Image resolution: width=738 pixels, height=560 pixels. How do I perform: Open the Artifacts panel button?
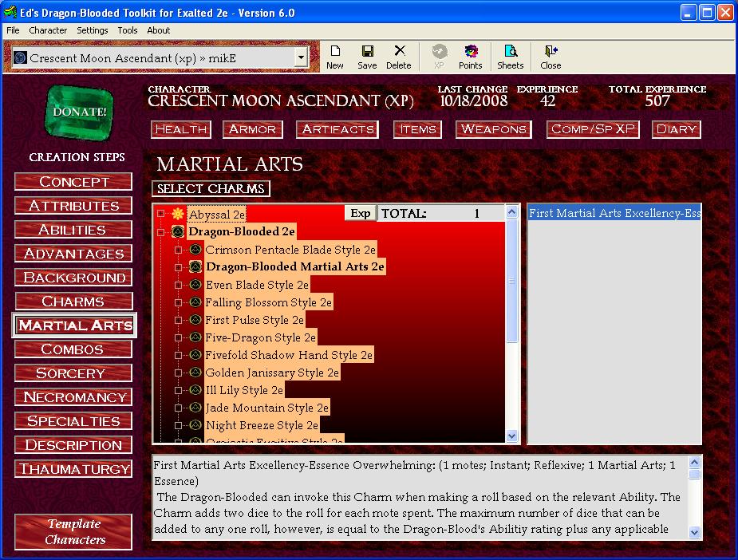[337, 129]
